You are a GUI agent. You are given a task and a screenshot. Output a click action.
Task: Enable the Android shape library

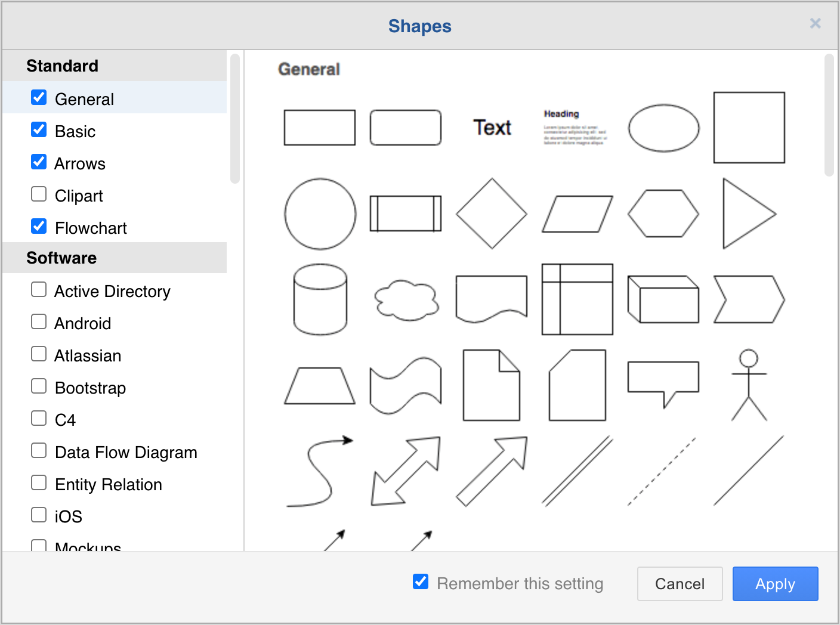pyautogui.click(x=38, y=321)
